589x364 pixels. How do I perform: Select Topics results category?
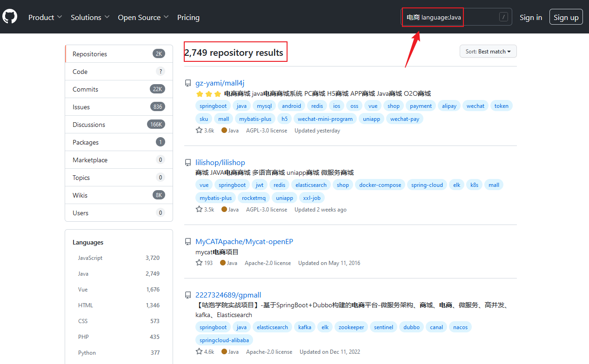[119, 178]
